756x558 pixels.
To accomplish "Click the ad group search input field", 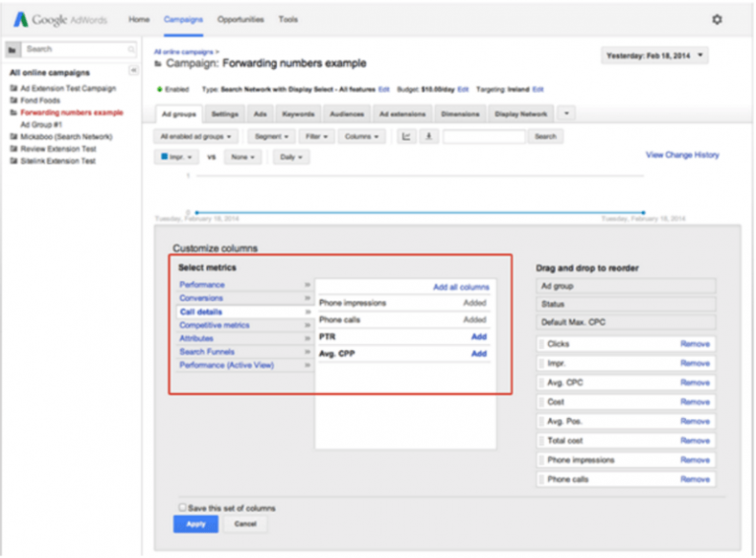I will point(484,136).
